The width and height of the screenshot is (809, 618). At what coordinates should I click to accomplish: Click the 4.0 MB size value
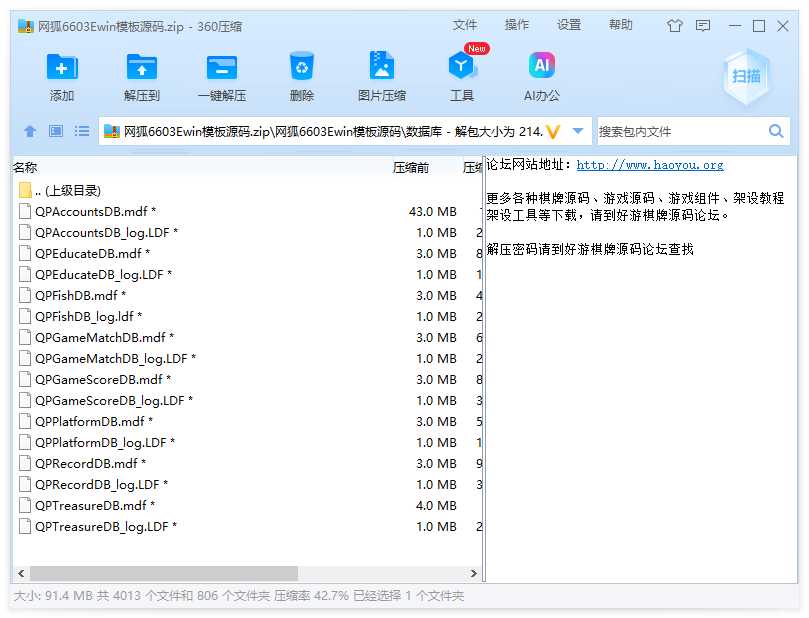[x=436, y=506]
